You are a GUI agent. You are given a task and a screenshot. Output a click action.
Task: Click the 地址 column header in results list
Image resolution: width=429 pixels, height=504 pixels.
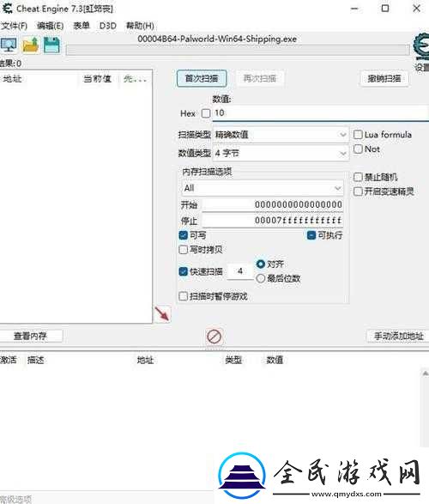click(x=12, y=79)
